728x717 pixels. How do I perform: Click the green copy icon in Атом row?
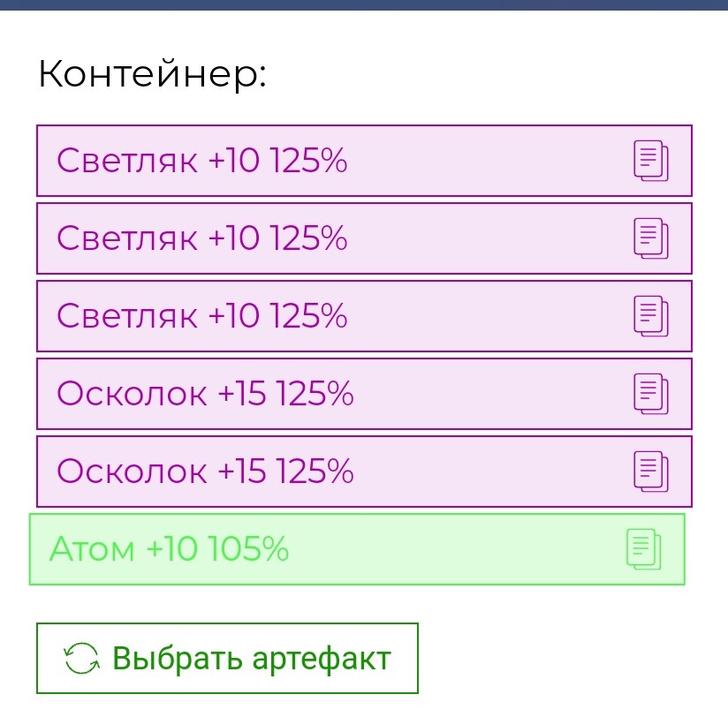coord(643,549)
